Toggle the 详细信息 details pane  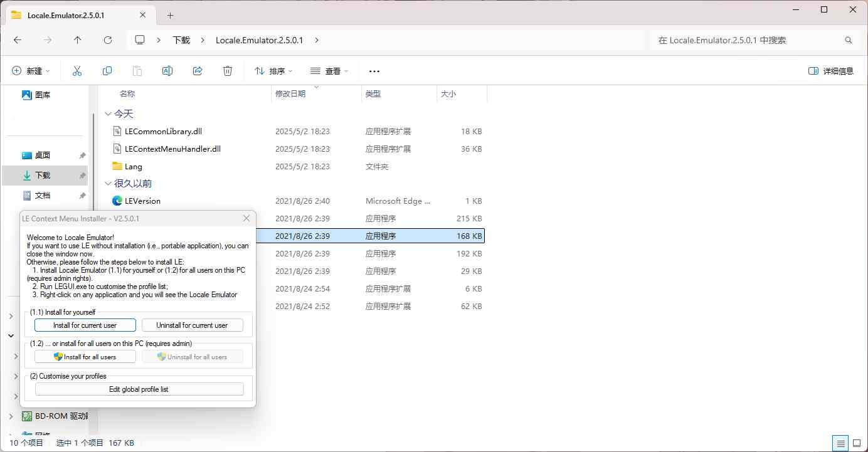[x=831, y=71]
